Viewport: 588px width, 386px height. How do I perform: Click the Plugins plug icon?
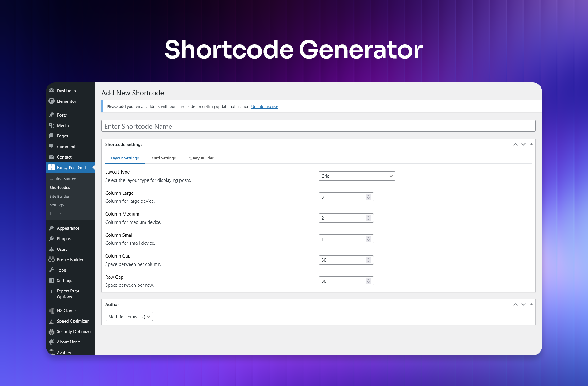click(x=51, y=239)
